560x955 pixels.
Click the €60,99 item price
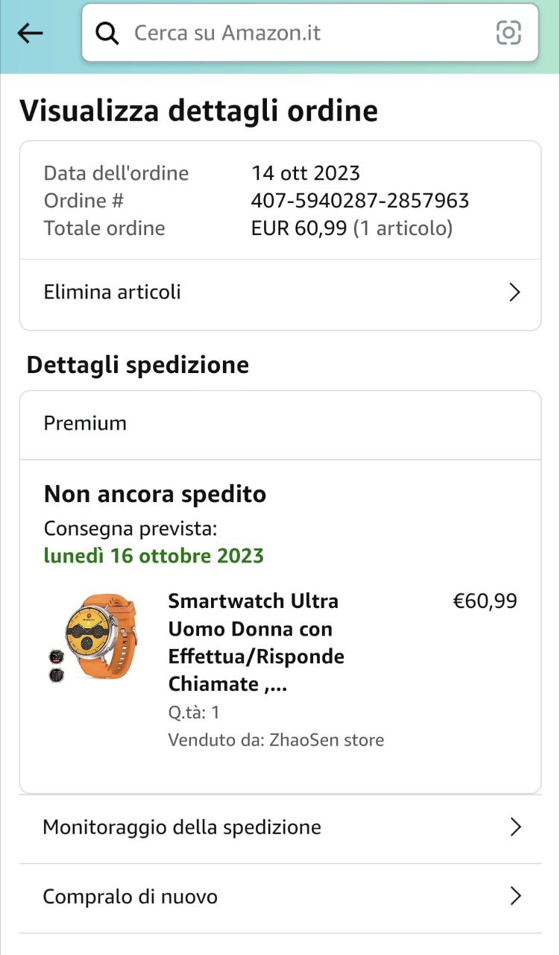point(485,601)
